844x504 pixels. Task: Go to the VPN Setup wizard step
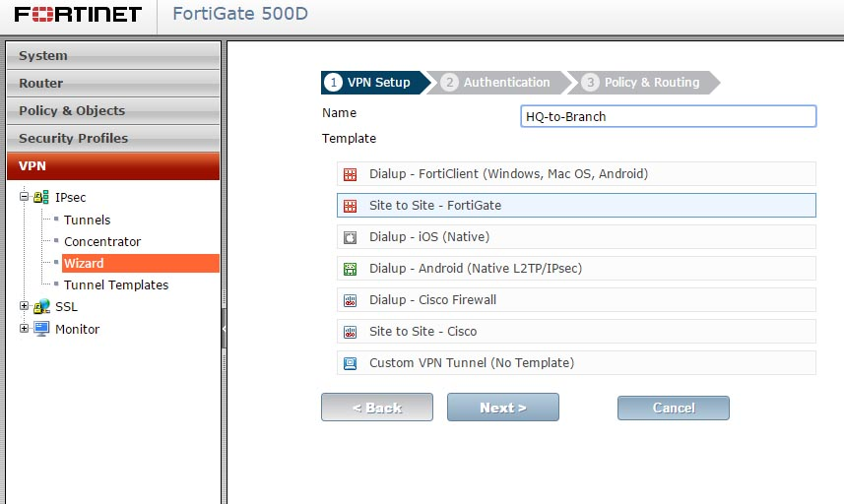[374, 83]
